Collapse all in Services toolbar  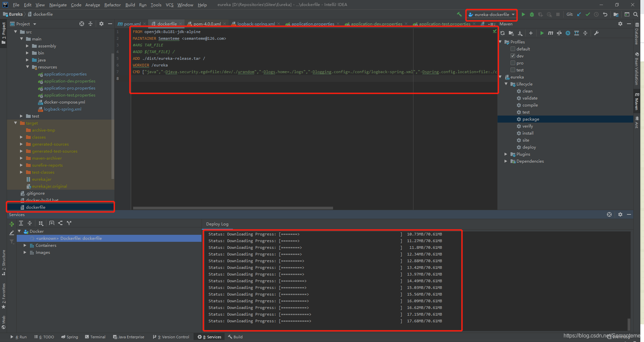point(30,223)
